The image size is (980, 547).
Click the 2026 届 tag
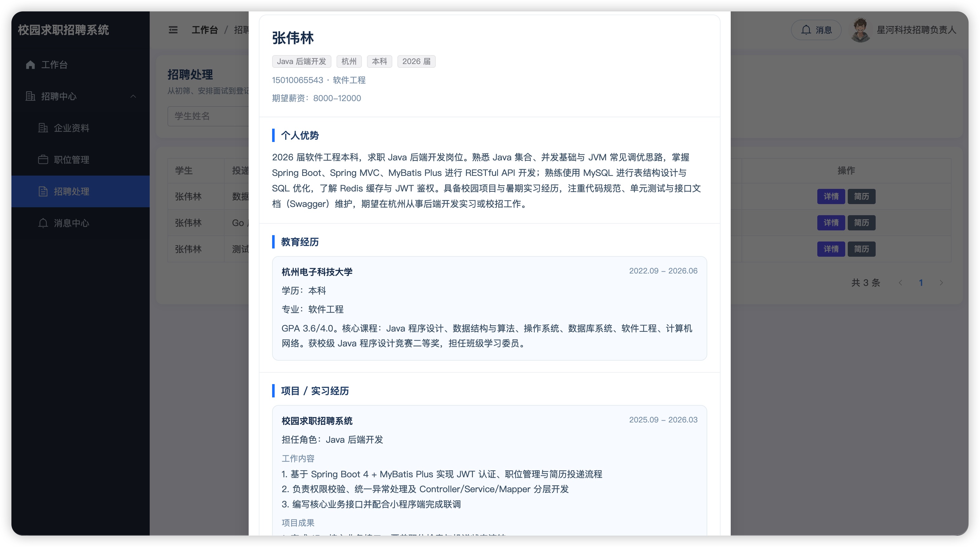click(x=416, y=61)
